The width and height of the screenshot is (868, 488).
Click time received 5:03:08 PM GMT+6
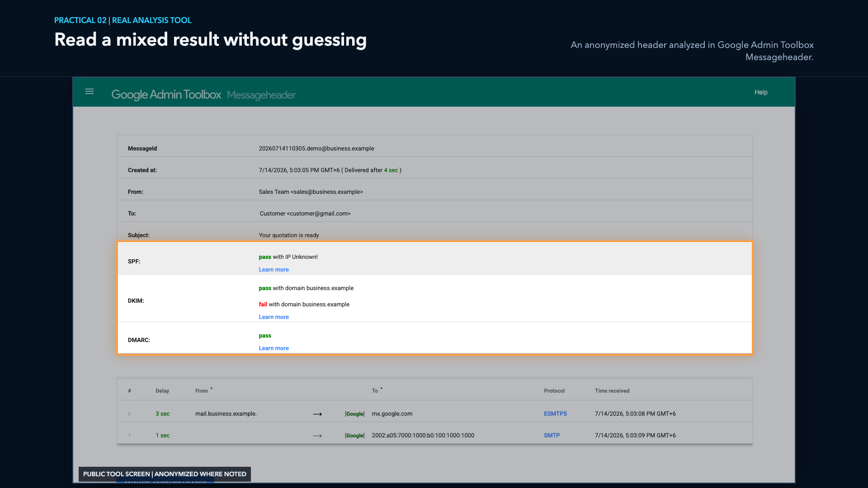(x=635, y=414)
